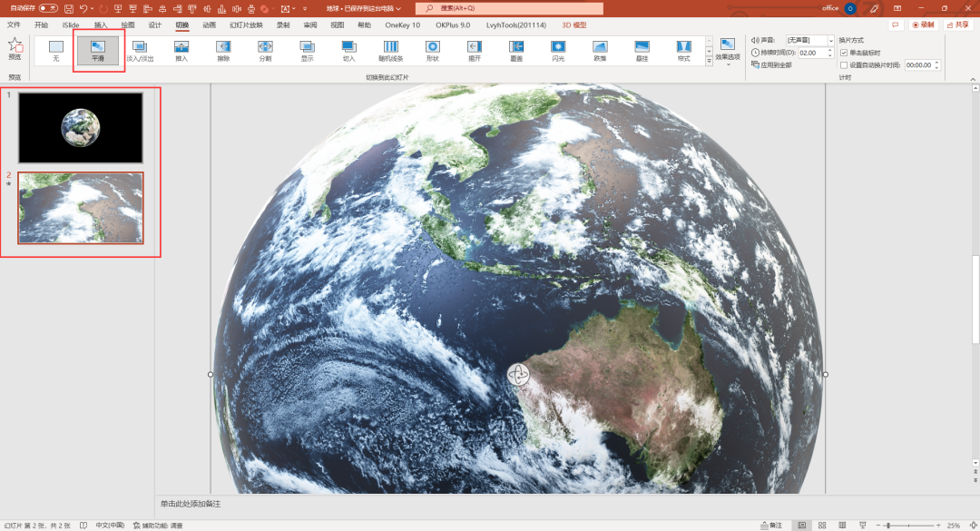The width and height of the screenshot is (980, 531).
Task: Apply the 覆盖 cover transition
Action: [516, 51]
